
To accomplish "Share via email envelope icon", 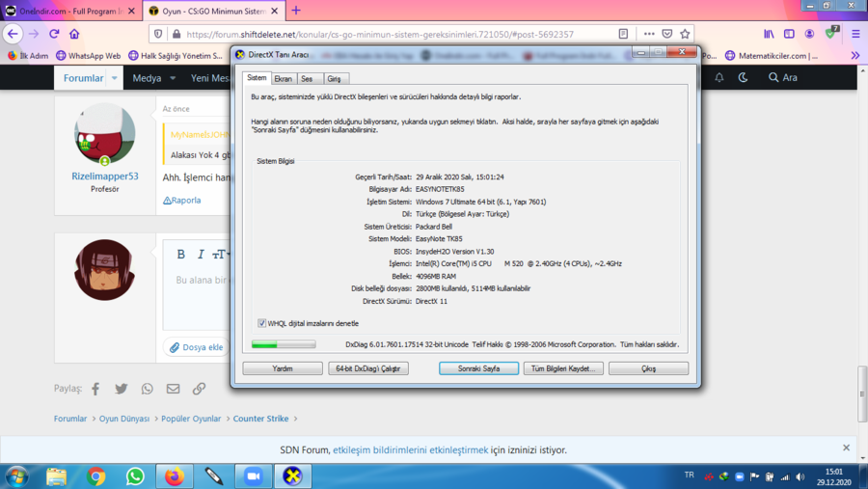I will [173, 389].
